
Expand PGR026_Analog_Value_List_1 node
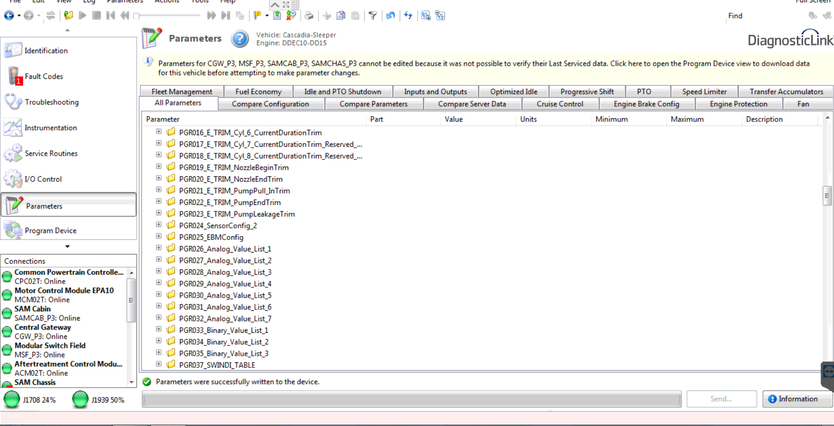pyautogui.click(x=159, y=248)
